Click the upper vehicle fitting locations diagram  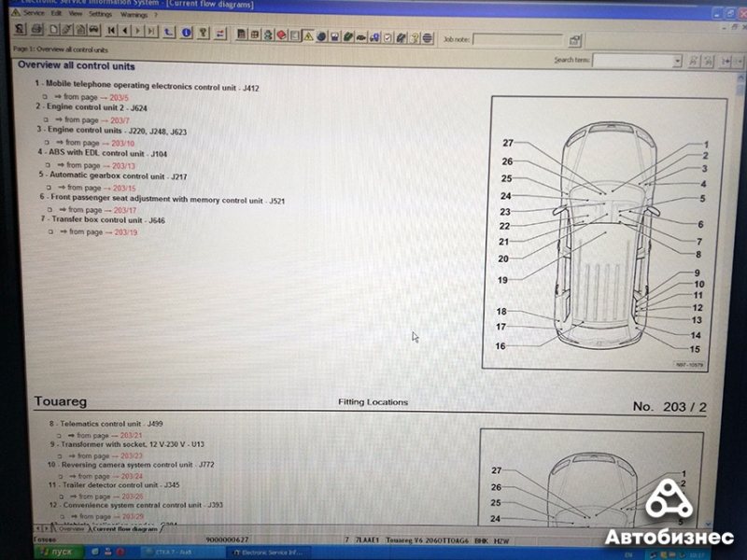pyautogui.click(x=604, y=233)
